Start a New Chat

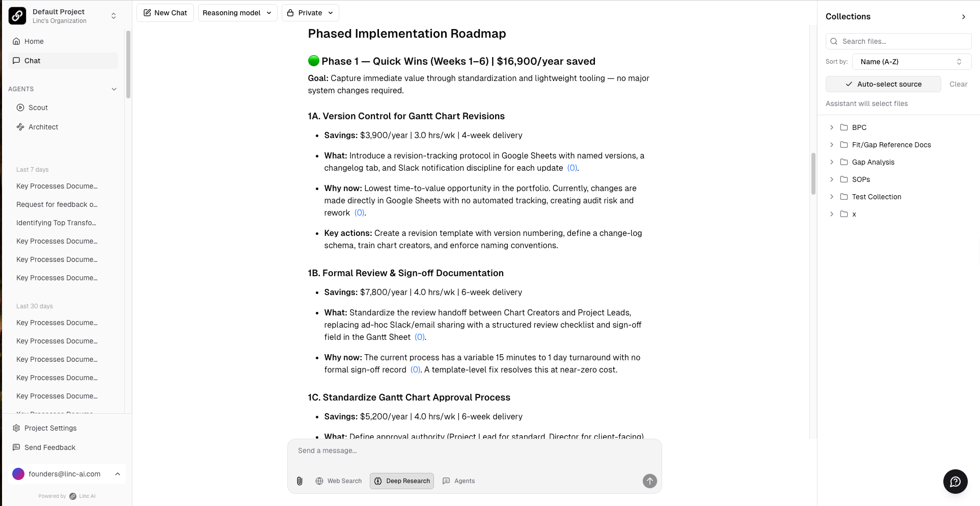point(165,13)
